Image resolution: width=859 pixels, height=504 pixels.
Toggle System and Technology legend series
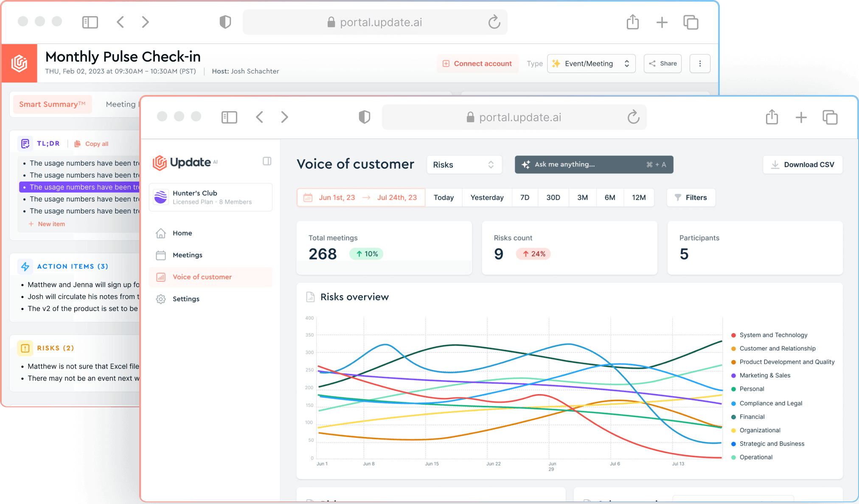(x=773, y=335)
